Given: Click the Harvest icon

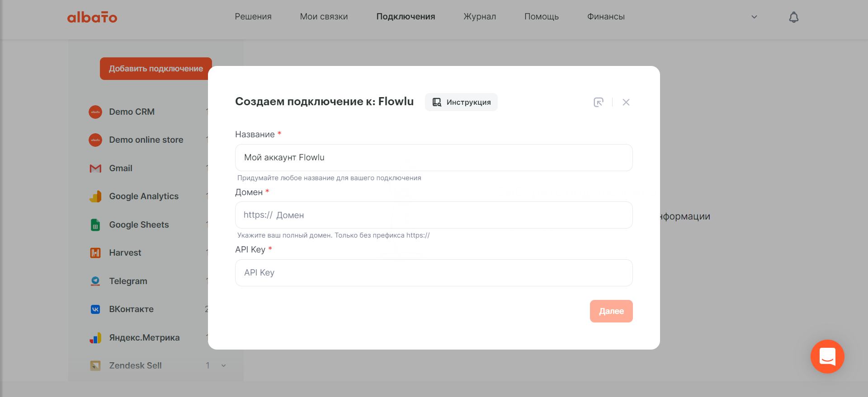Looking at the screenshot, I should tap(95, 253).
